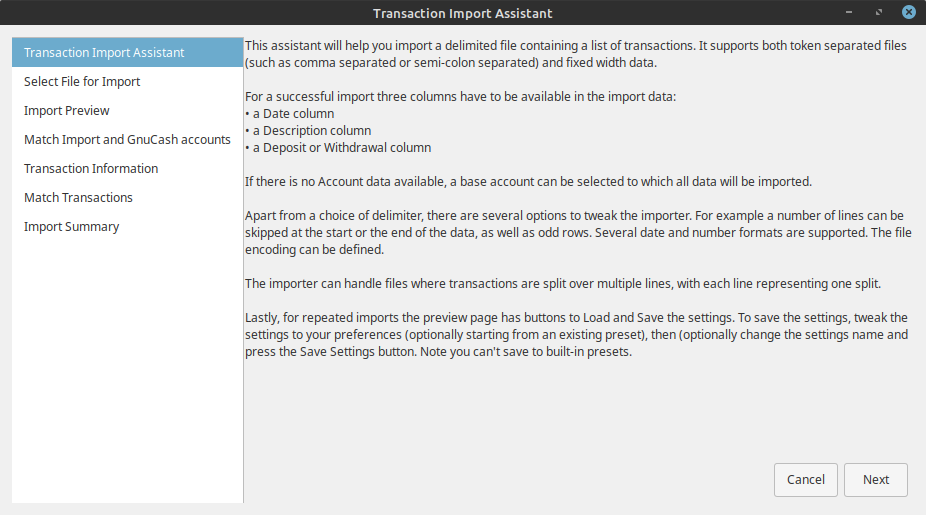Click the 'a Date column' bullet line
The height and width of the screenshot is (515, 926).
(293, 114)
